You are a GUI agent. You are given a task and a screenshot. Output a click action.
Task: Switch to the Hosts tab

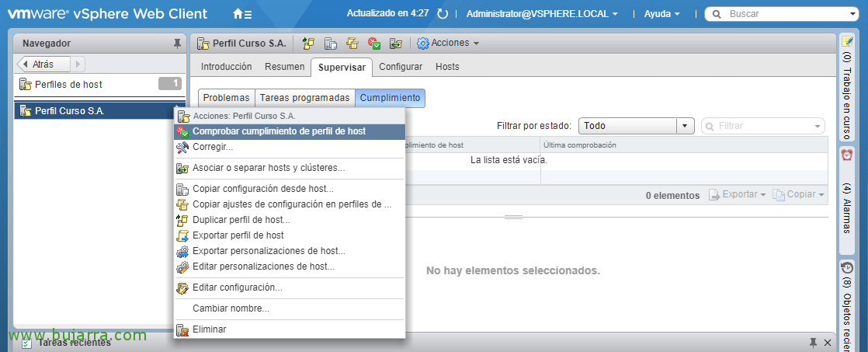pos(447,67)
